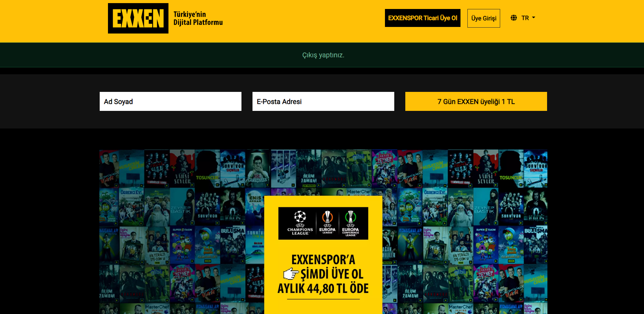Image resolution: width=644 pixels, height=314 pixels.
Task: Click the play icon on the Tosuncuk poster
Action: coord(217,184)
